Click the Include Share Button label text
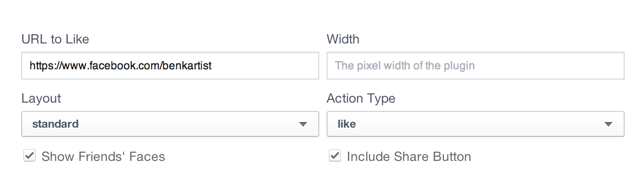 [x=409, y=157]
